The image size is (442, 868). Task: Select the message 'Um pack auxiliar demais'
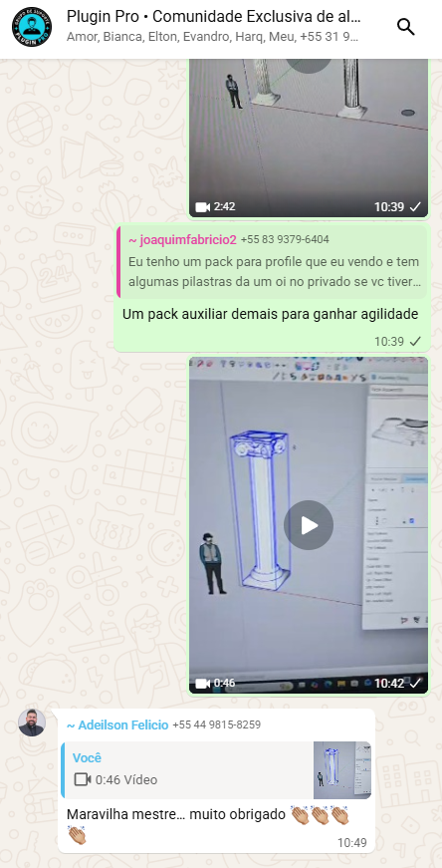[x=270, y=315]
